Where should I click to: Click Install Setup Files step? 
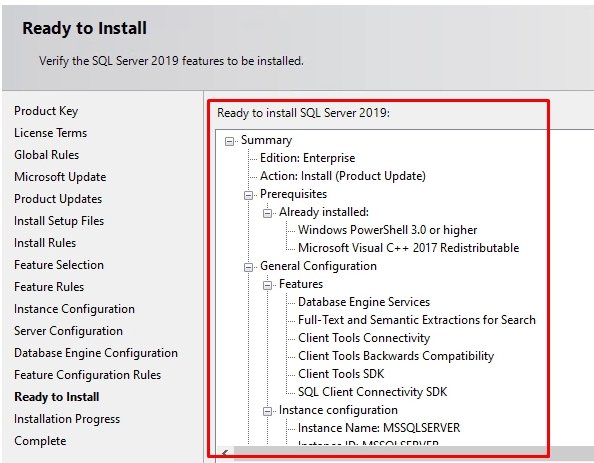click(x=59, y=221)
